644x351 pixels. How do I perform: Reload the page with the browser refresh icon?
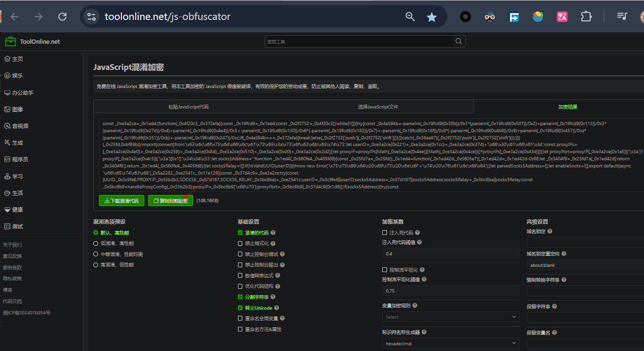(x=62, y=17)
